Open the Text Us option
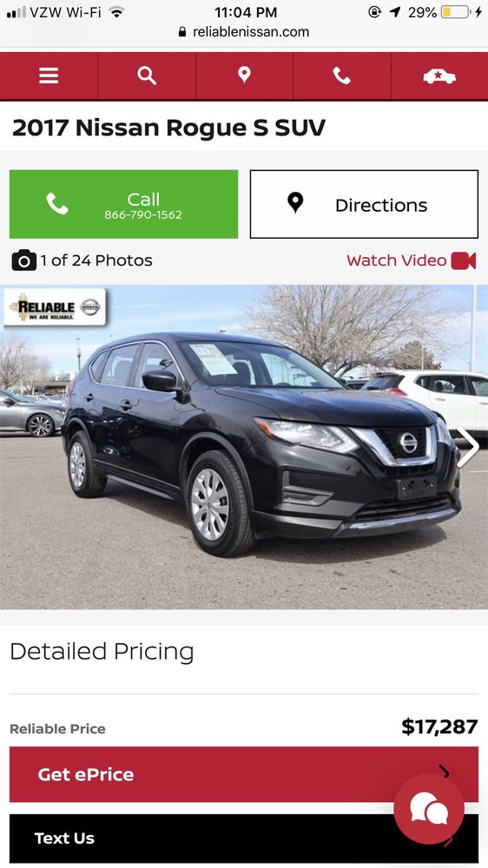Screen dimensions: 488x868 pyautogui.click(x=244, y=838)
